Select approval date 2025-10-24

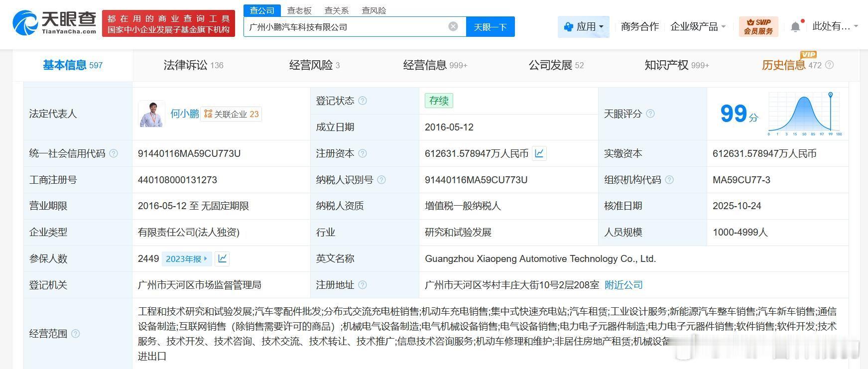point(737,206)
